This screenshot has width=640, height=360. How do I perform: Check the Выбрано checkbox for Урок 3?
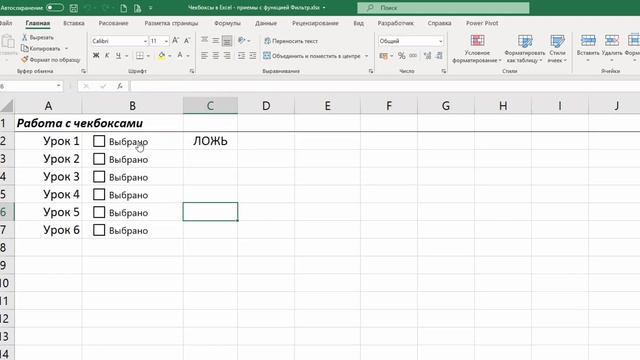click(99, 177)
